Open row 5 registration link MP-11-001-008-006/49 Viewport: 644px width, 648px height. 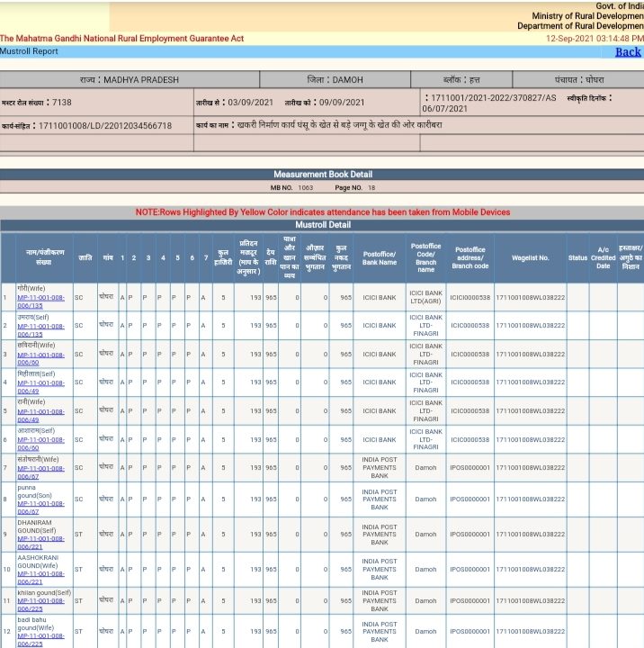40,415
